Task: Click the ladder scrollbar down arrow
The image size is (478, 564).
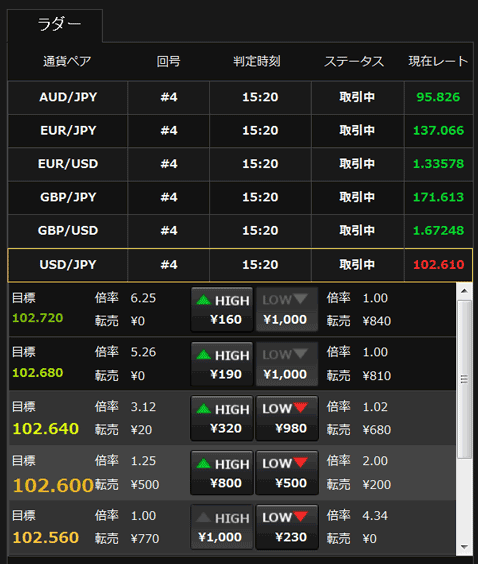Action: 464,547
